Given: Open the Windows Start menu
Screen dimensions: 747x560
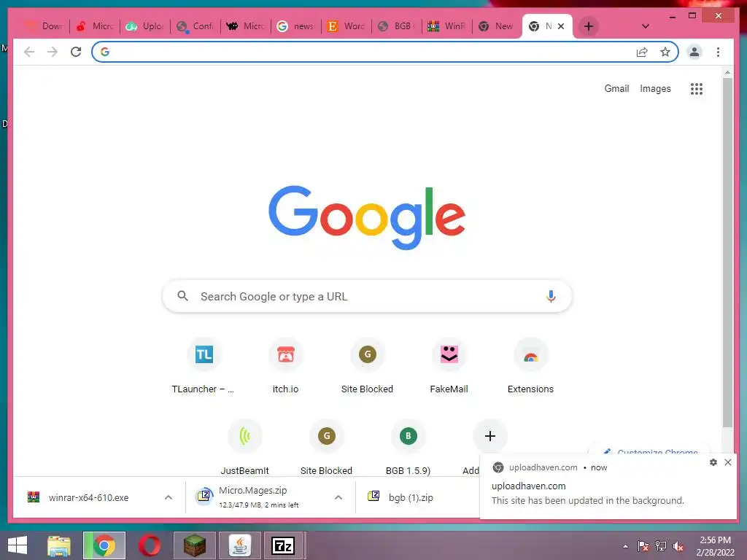Looking at the screenshot, I should click(x=18, y=545).
